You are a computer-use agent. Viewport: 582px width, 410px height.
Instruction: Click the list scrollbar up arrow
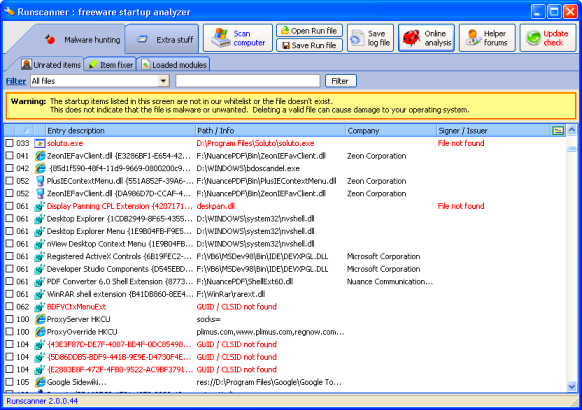572,130
